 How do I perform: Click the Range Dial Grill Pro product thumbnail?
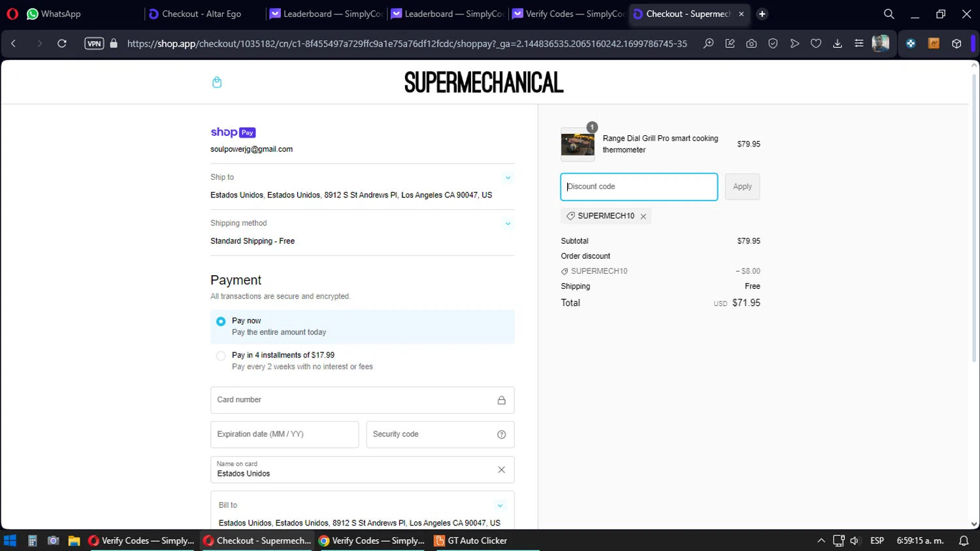coord(578,144)
